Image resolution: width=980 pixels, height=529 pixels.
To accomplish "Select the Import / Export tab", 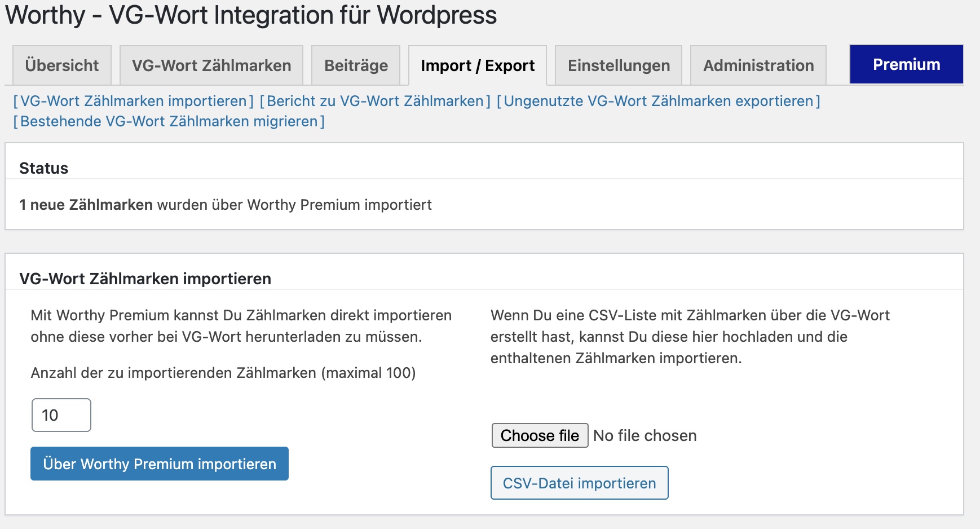I will 477,65.
